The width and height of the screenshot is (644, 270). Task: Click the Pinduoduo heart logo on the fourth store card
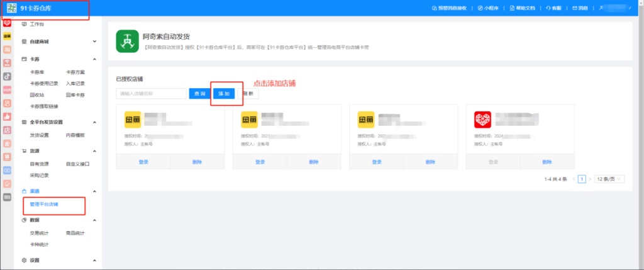[x=482, y=120]
